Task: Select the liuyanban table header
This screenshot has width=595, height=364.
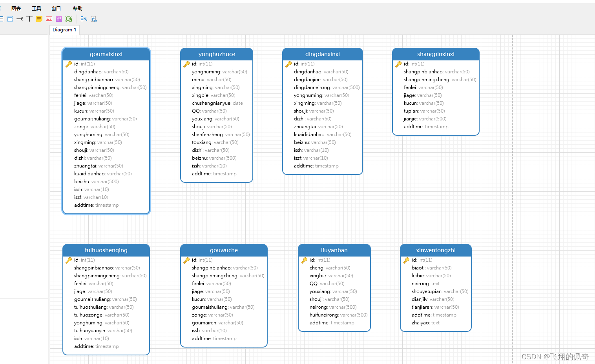Action: pyautogui.click(x=334, y=250)
